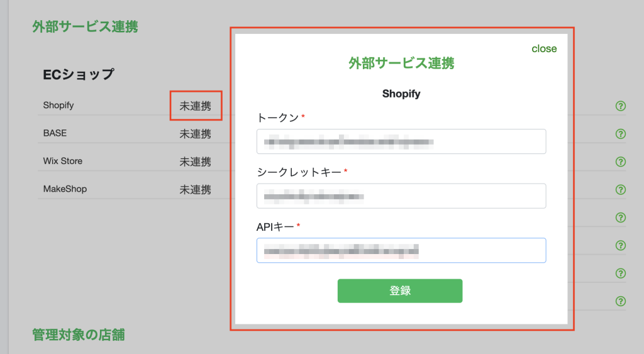
Task: Open help icon in the BASE row
Action: pyautogui.click(x=621, y=134)
